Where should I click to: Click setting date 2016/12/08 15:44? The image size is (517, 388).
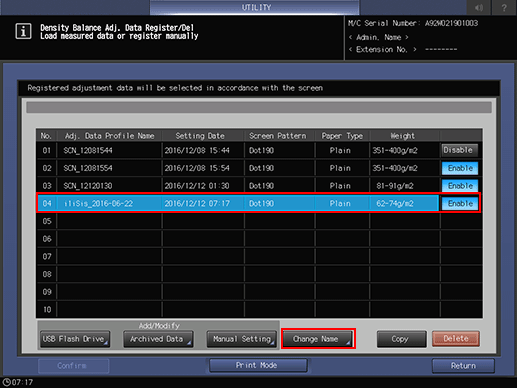197,150
